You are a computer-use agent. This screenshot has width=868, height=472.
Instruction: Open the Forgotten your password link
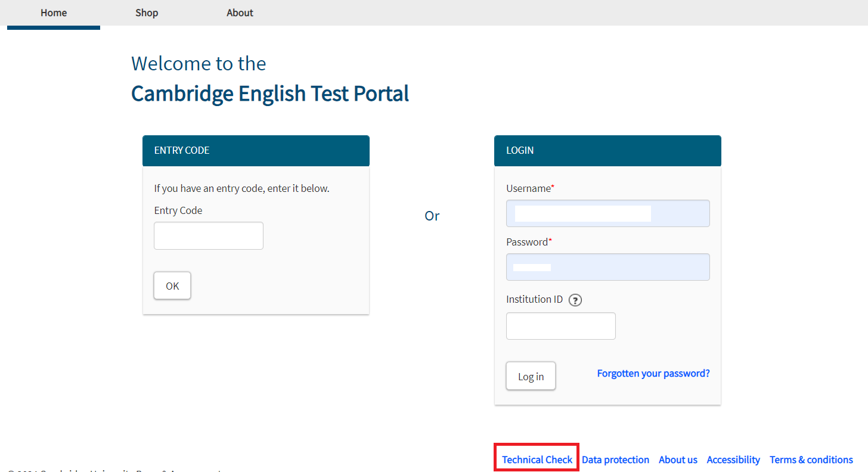tap(653, 374)
